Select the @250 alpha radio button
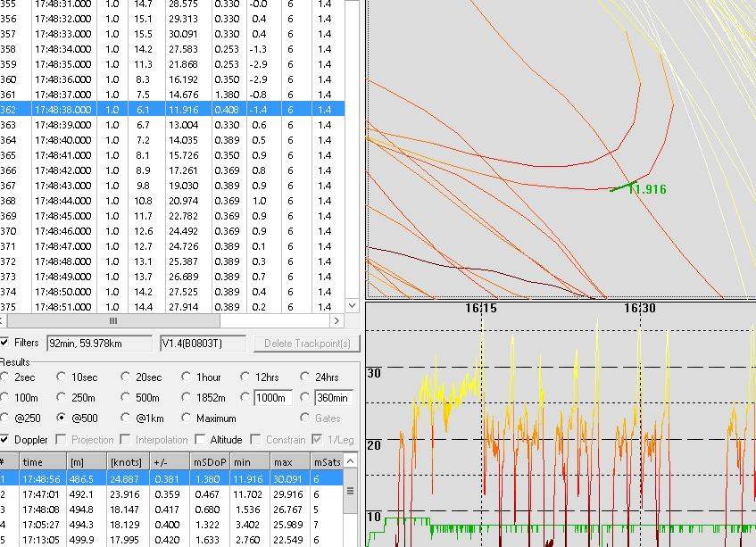 (5, 419)
